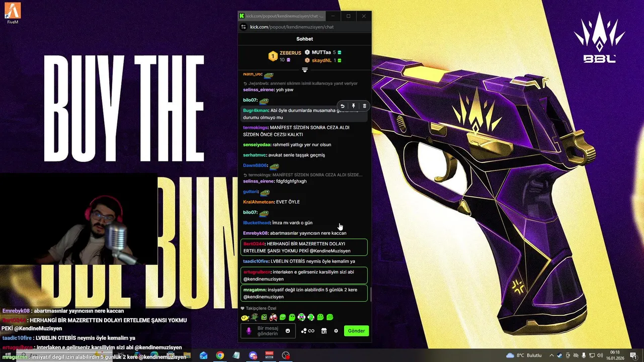Open chat settings gear icon
Viewport: 644px width, 362px height.
(x=336, y=331)
